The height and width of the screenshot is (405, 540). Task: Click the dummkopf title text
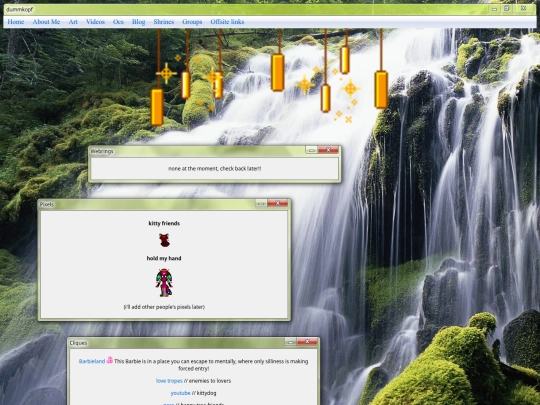[x=20, y=9]
